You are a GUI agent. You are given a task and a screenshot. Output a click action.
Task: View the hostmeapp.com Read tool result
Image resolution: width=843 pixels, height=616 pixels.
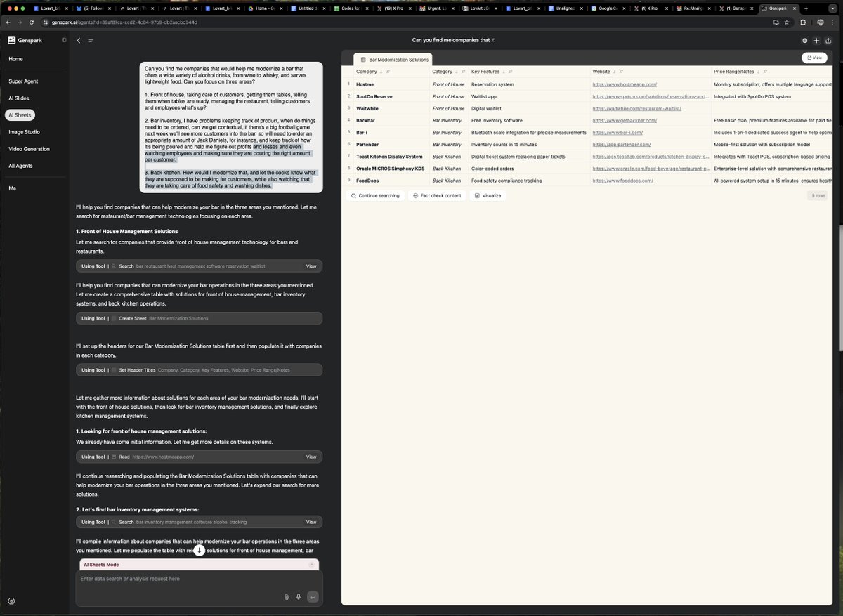pyautogui.click(x=311, y=457)
